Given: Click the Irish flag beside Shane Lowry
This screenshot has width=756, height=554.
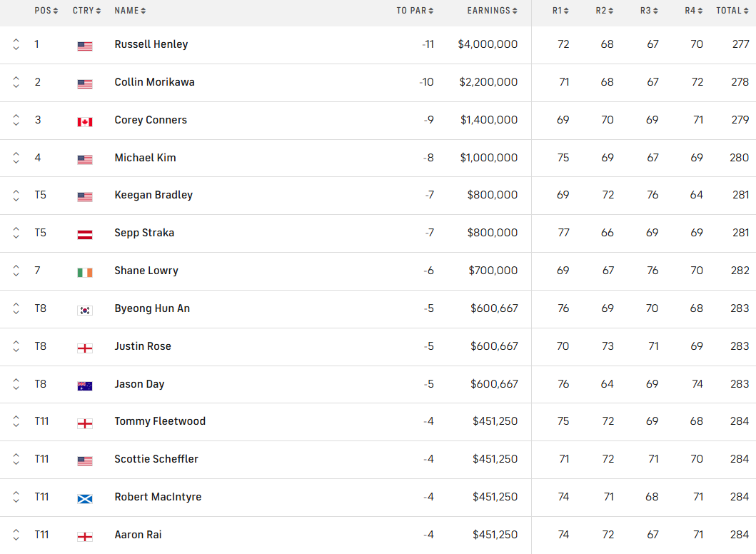Looking at the screenshot, I should point(85,272).
